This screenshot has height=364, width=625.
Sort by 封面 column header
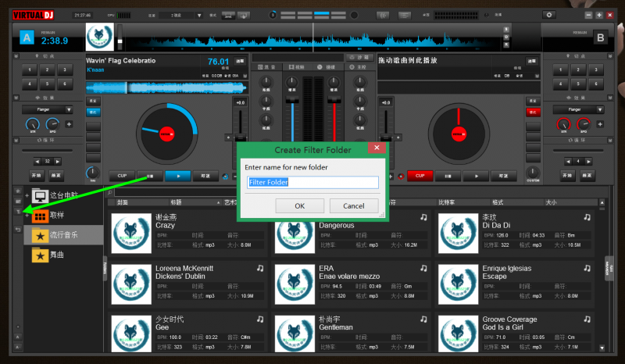click(x=122, y=202)
